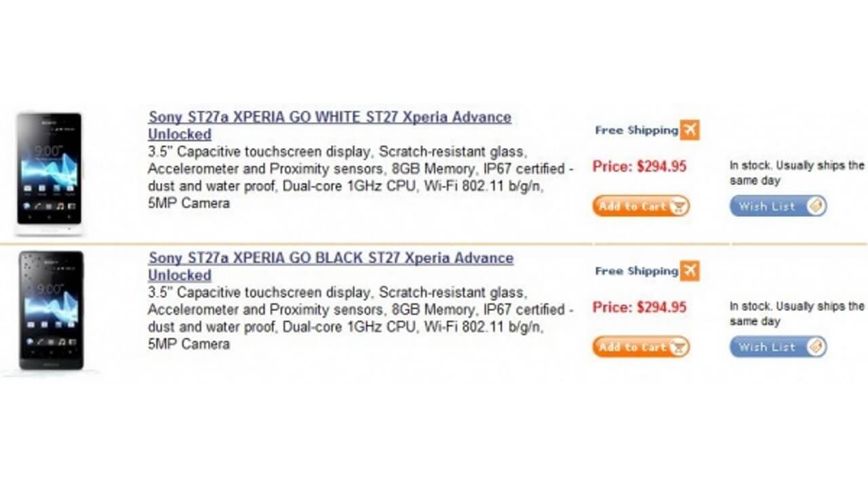
Task: Click the airplane icon beside black Xperia's Free Shipping
Action: coord(690,271)
